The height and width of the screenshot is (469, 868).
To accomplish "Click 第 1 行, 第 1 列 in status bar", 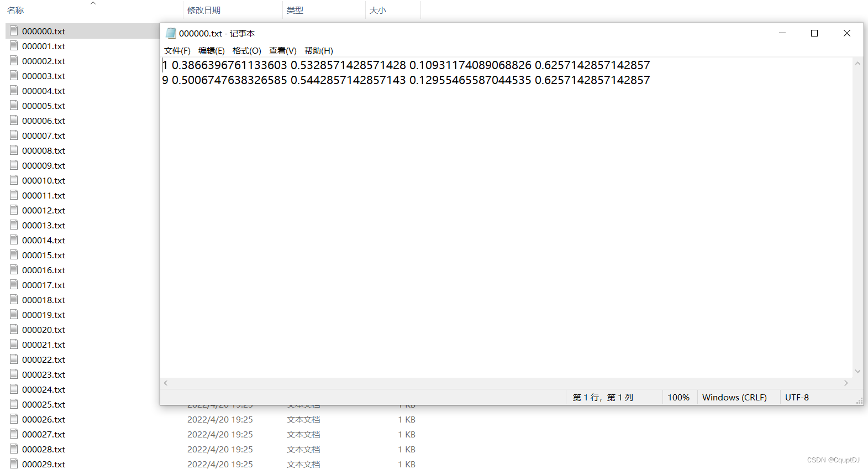I will coord(603,398).
